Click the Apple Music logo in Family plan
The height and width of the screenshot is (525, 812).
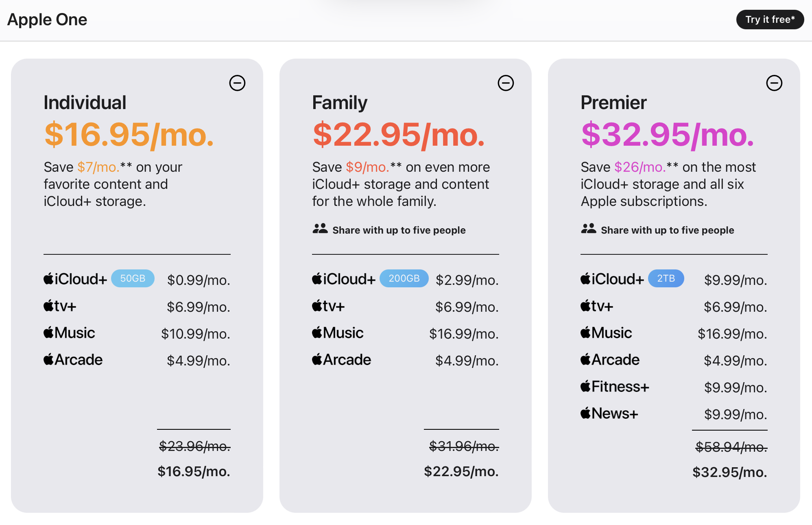coord(338,333)
